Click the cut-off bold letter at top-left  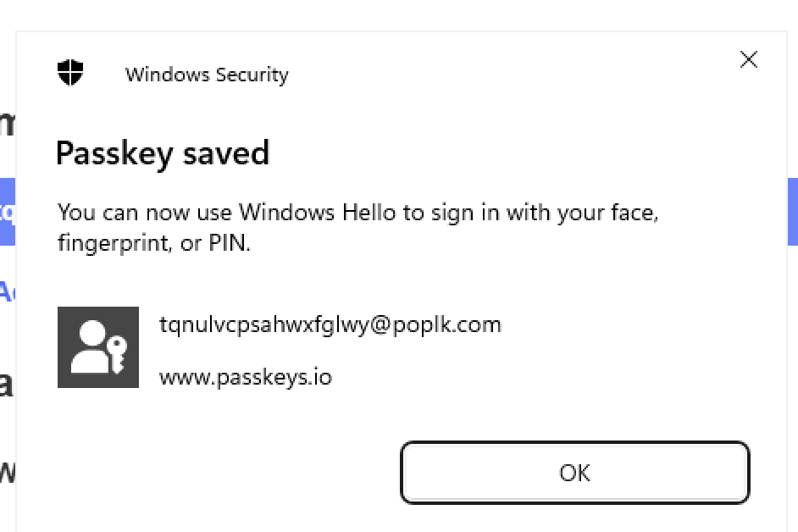pyautogui.click(x=8, y=123)
